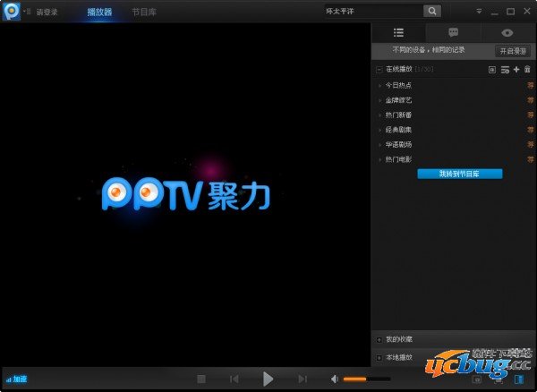The width and height of the screenshot is (537, 392).
Task: Click the play order list icon
Action: pyautogui.click(x=505, y=70)
